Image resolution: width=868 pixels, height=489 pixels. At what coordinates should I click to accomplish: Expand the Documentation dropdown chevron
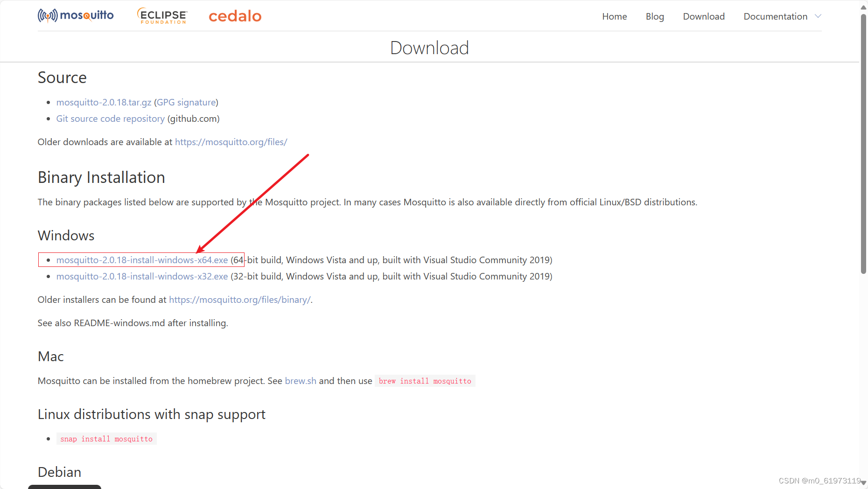[818, 16]
